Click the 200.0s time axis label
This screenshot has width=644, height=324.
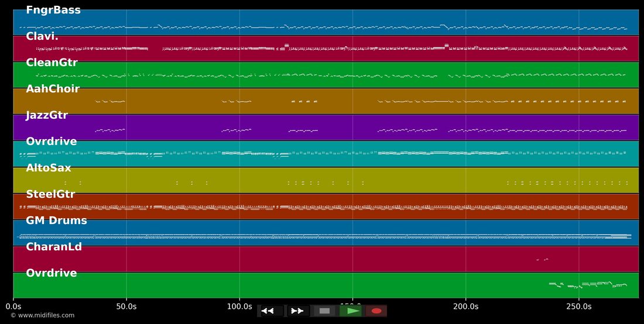466,306
